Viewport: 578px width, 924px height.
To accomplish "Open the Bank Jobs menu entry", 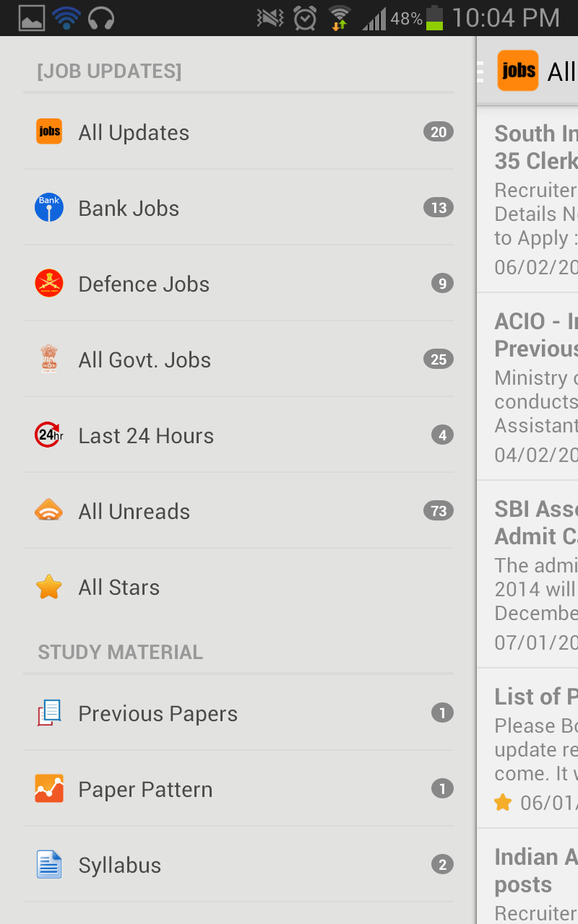I will click(129, 209).
